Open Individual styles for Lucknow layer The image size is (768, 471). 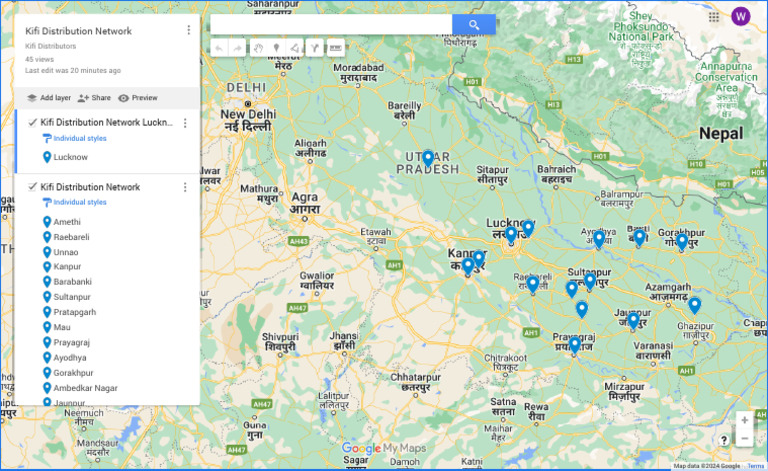click(x=80, y=139)
